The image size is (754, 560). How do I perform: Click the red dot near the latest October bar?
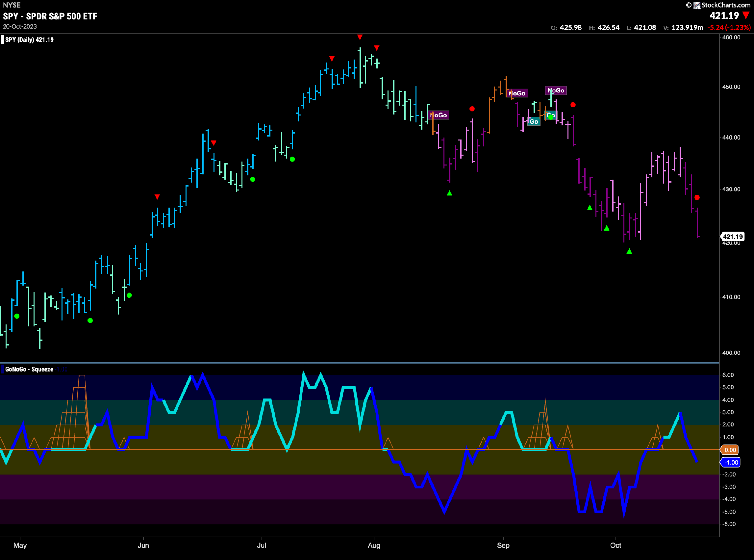click(697, 197)
